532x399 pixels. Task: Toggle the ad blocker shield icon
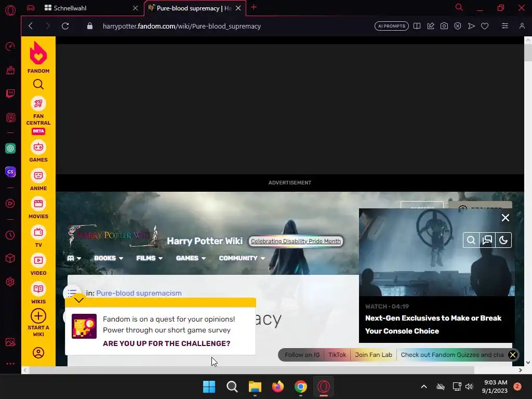click(458, 26)
